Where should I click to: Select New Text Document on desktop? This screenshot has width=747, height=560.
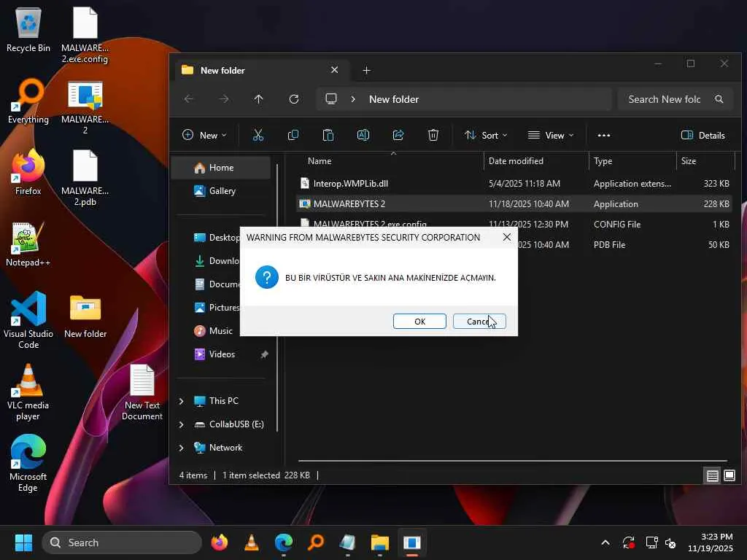[142, 392]
